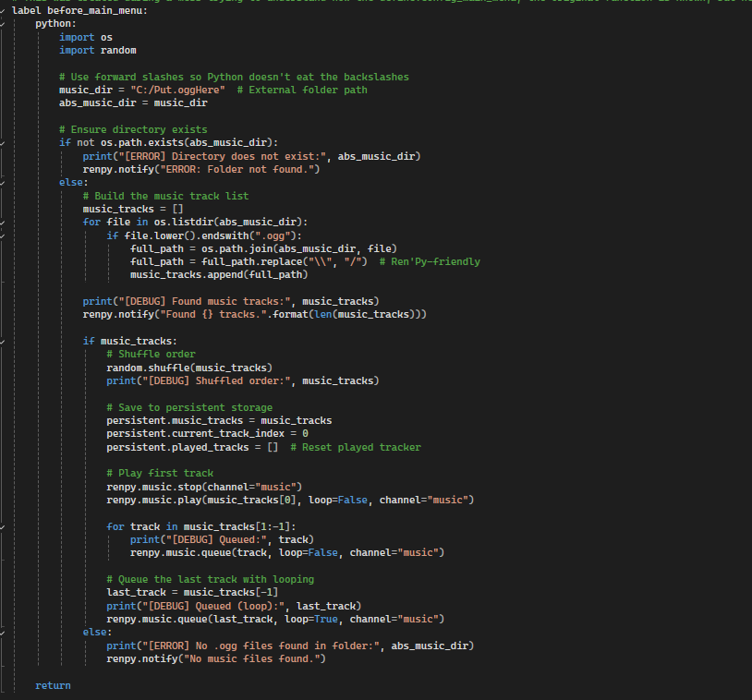
Task: Click the line 'abs_music_dir = music_dir'
Action: point(133,103)
